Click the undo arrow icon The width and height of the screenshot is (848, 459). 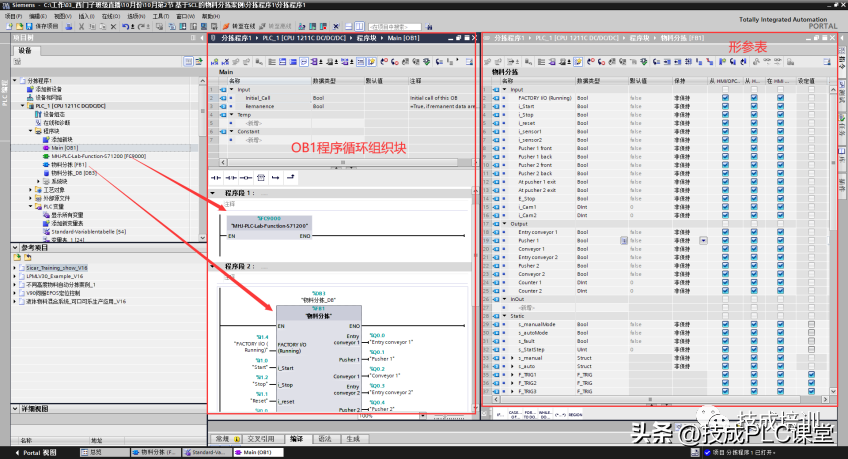pyautogui.click(x=125, y=26)
